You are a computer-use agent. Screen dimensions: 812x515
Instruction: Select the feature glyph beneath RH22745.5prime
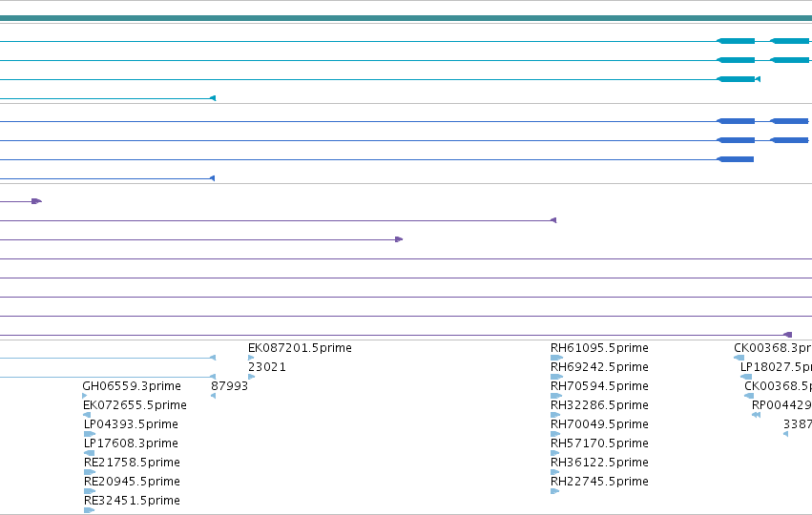(554, 491)
